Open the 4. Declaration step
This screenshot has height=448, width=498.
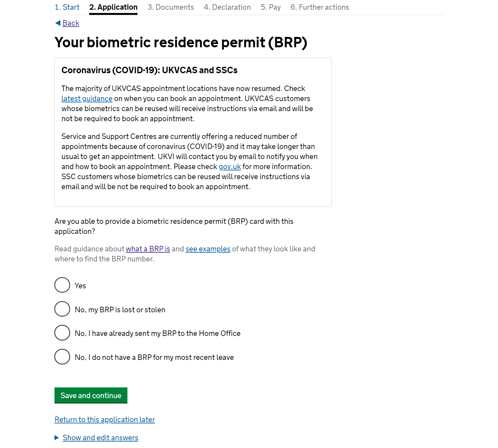[227, 7]
